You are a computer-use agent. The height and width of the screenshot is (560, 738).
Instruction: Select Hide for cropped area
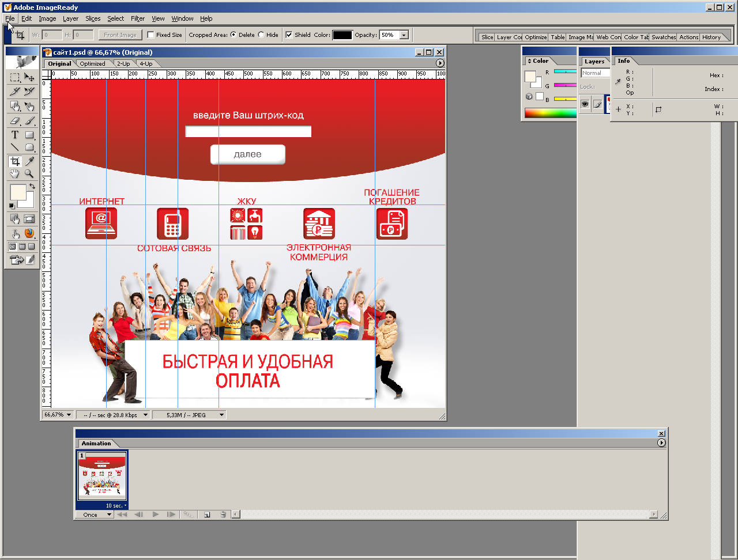(x=261, y=35)
